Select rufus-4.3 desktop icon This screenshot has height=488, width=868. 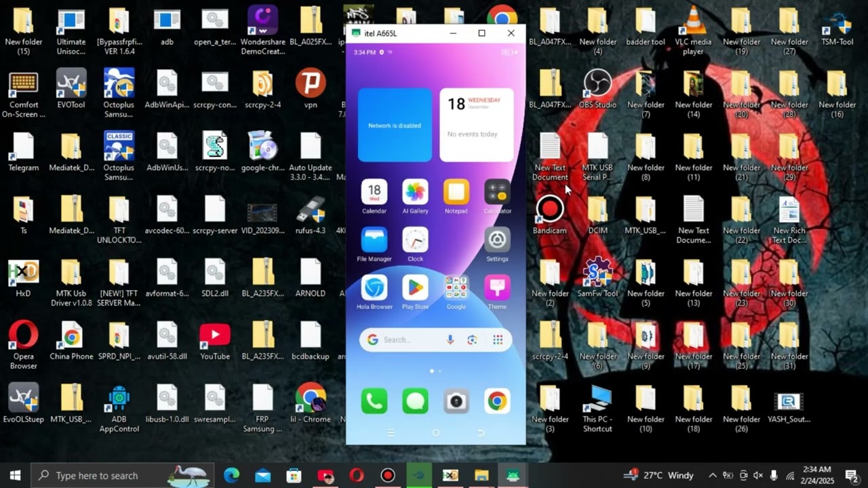pyautogui.click(x=311, y=216)
